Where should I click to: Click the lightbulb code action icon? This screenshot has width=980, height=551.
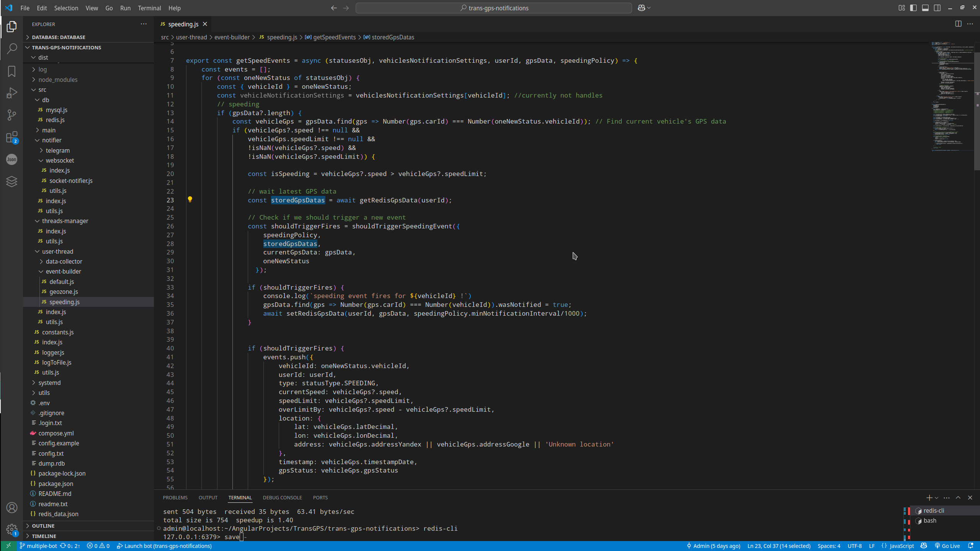point(190,199)
